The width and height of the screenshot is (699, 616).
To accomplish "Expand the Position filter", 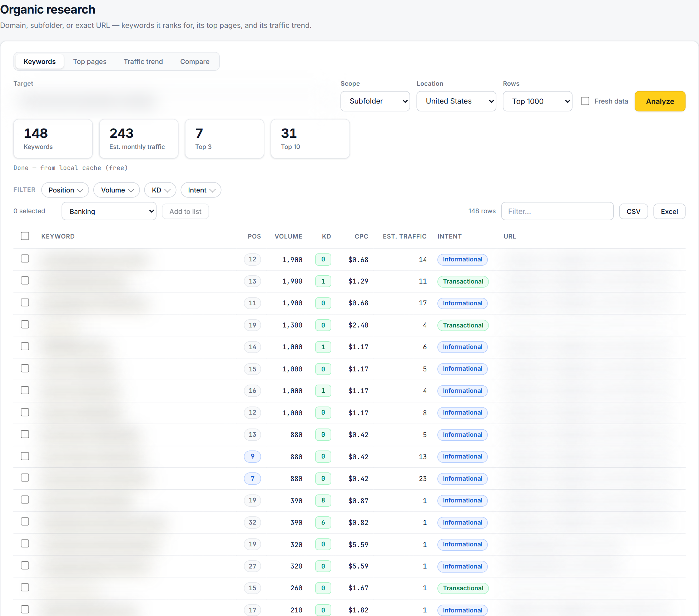I will (x=65, y=190).
